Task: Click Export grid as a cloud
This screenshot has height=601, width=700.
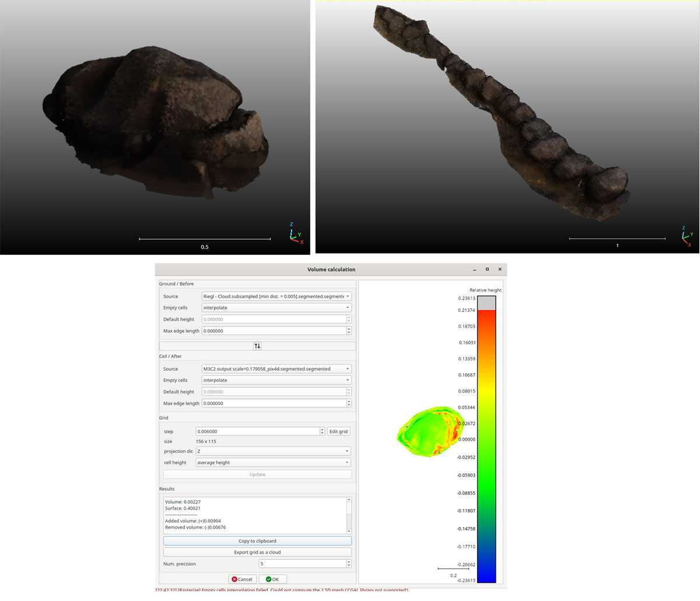Action: click(257, 552)
